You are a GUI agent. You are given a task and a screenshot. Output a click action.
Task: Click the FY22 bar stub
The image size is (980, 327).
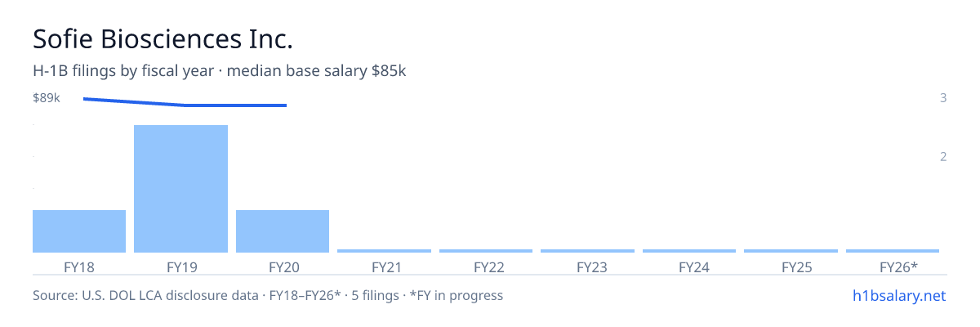(x=486, y=251)
